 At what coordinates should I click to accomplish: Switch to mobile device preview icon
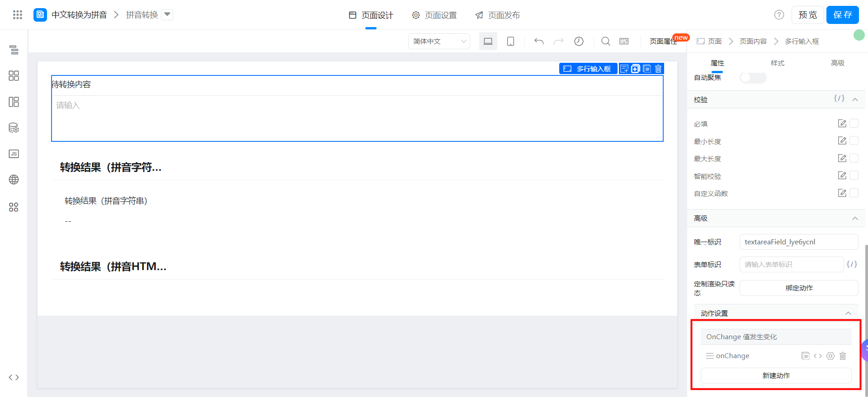click(510, 41)
